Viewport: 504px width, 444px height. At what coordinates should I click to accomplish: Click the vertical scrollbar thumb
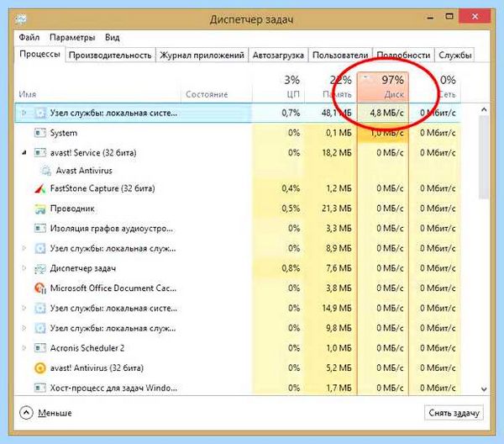pyautogui.click(x=484, y=157)
